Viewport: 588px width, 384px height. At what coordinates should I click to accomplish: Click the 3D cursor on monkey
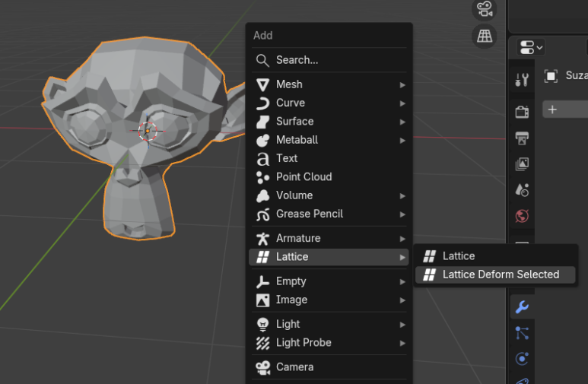pos(148,131)
